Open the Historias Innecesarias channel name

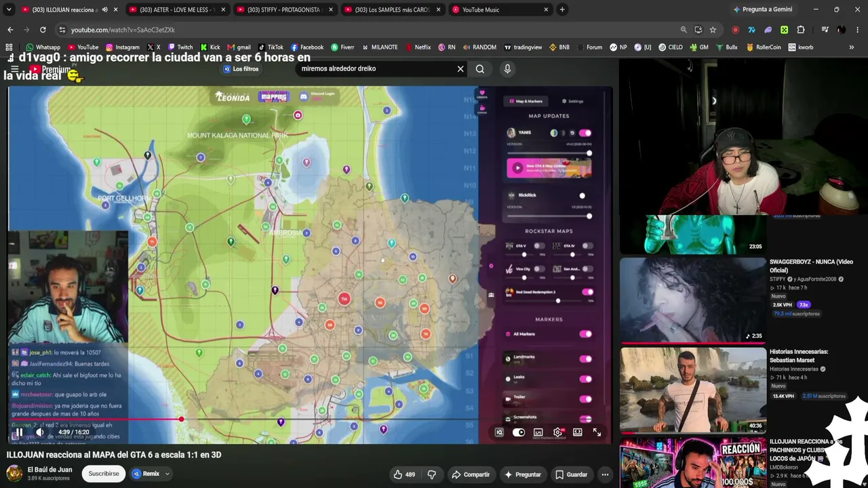click(793, 369)
